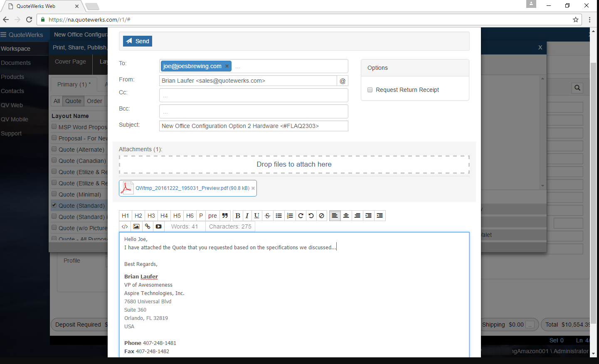Image resolution: width=599 pixels, height=364 pixels.
Task: Toggle strikethrough formatting
Action: [268, 216]
